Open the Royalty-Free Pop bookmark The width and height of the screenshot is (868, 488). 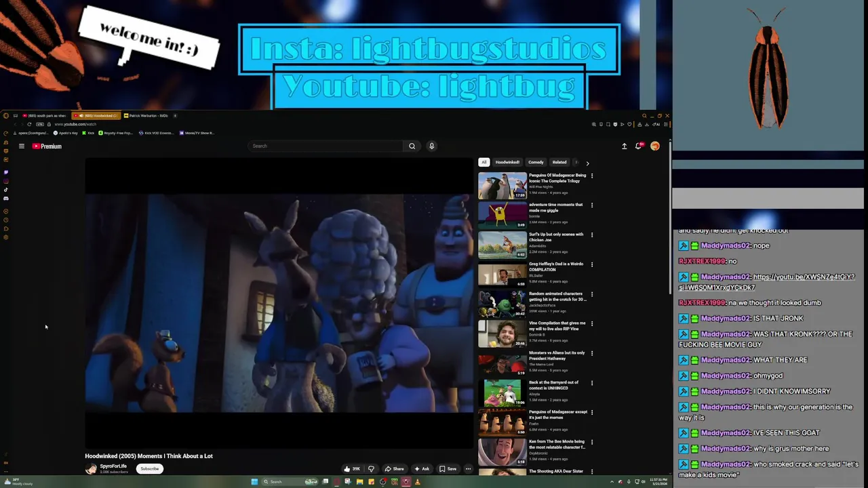tap(116, 133)
